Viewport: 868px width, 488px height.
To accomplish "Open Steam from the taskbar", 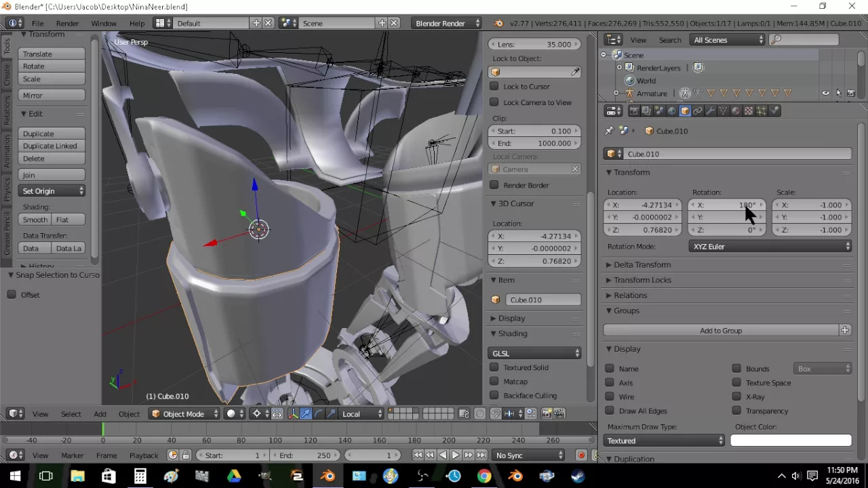I will pyautogui.click(x=578, y=476).
